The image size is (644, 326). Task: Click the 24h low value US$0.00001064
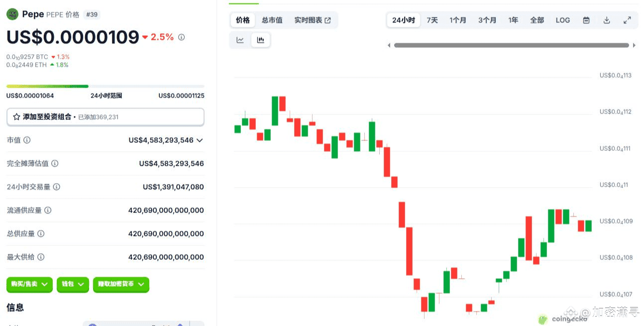30,96
